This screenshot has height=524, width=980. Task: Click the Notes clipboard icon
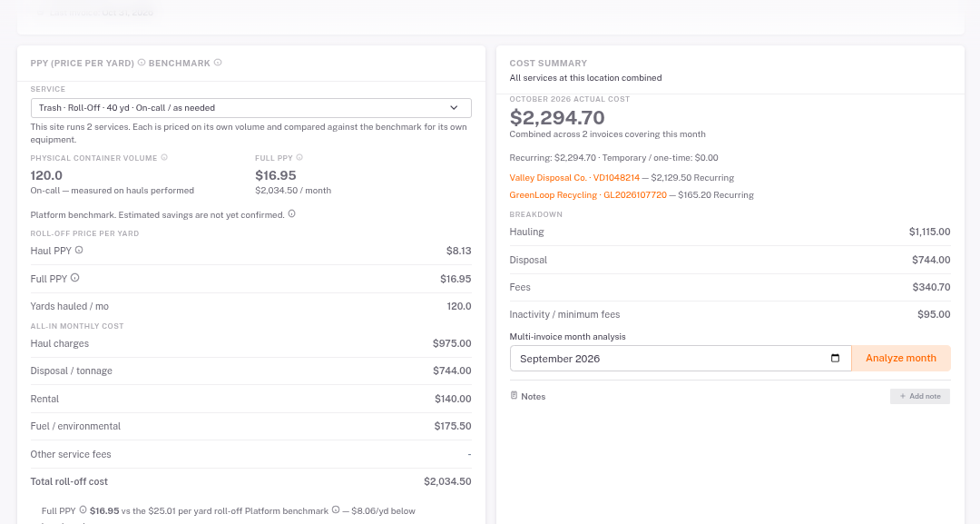(x=514, y=396)
